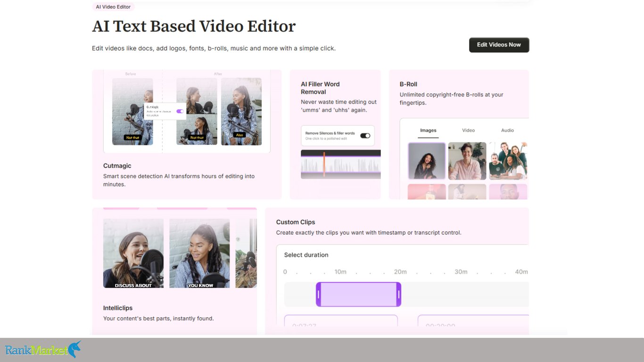Click the 30m mark on duration scale

coord(461,272)
